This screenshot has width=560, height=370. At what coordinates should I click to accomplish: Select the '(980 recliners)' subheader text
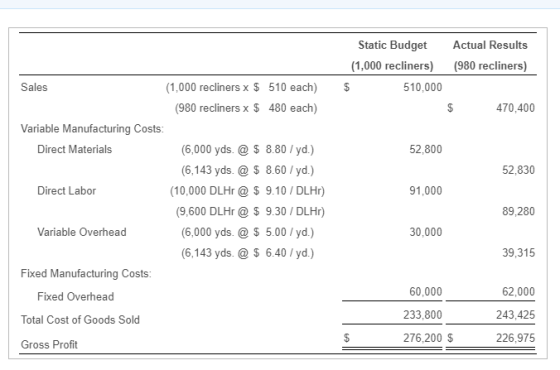tap(490, 66)
